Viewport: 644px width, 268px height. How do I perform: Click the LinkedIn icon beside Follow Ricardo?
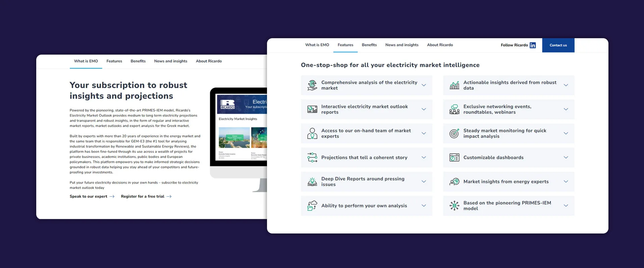[533, 45]
